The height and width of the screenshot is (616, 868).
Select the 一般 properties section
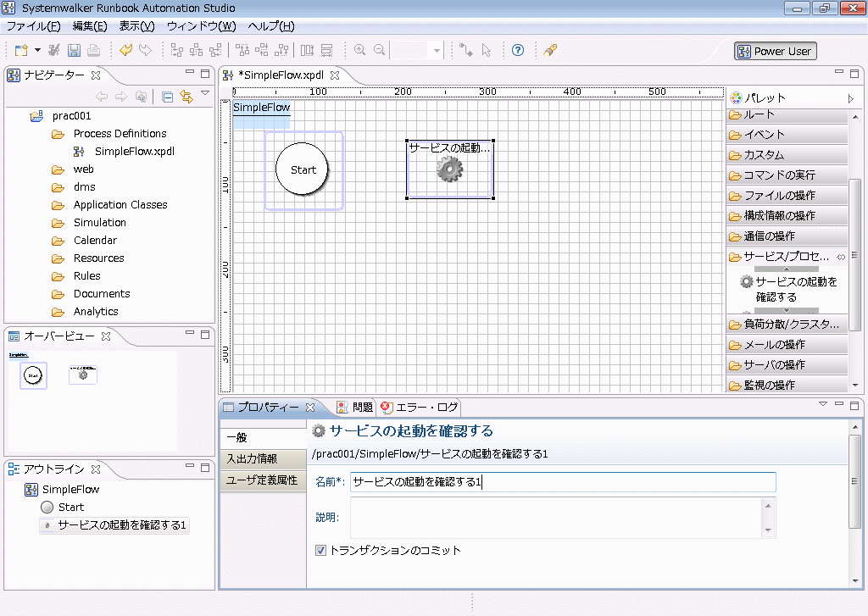pyautogui.click(x=264, y=437)
